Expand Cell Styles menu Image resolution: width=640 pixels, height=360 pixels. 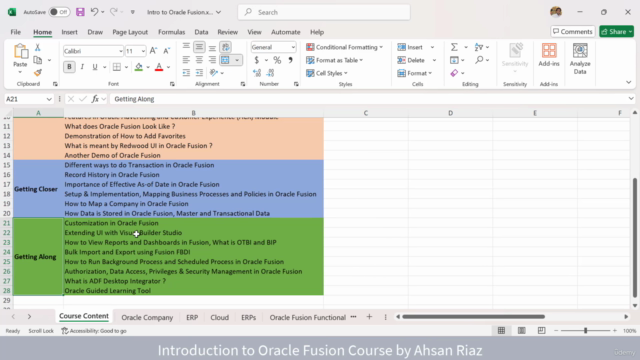pyautogui.click(x=327, y=73)
